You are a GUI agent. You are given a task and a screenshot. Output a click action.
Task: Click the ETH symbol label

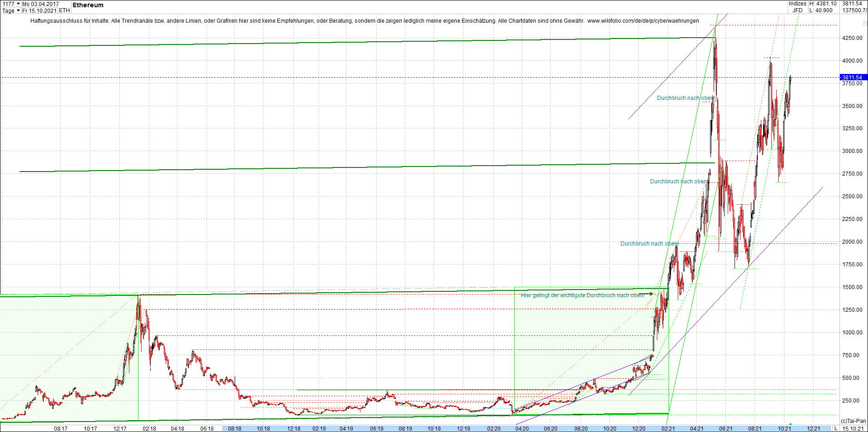tap(64, 10)
